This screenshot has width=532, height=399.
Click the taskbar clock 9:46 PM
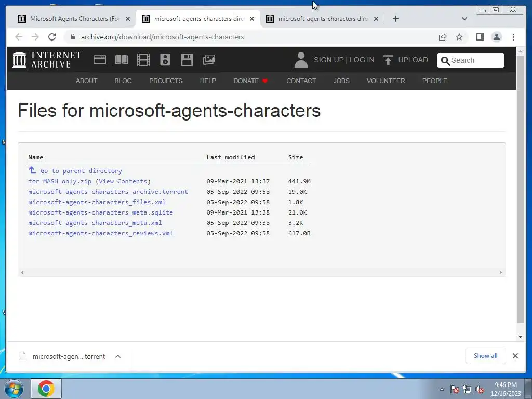(506, 385)
